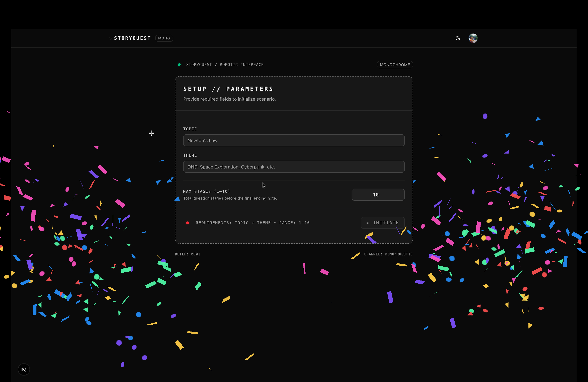Click the play arrow inside INITIATE

368,223
